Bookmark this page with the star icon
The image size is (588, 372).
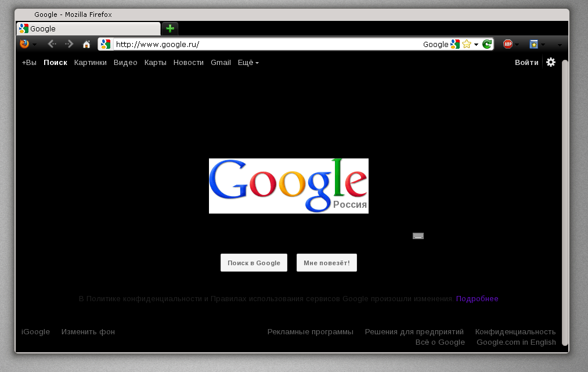point(467,44)
